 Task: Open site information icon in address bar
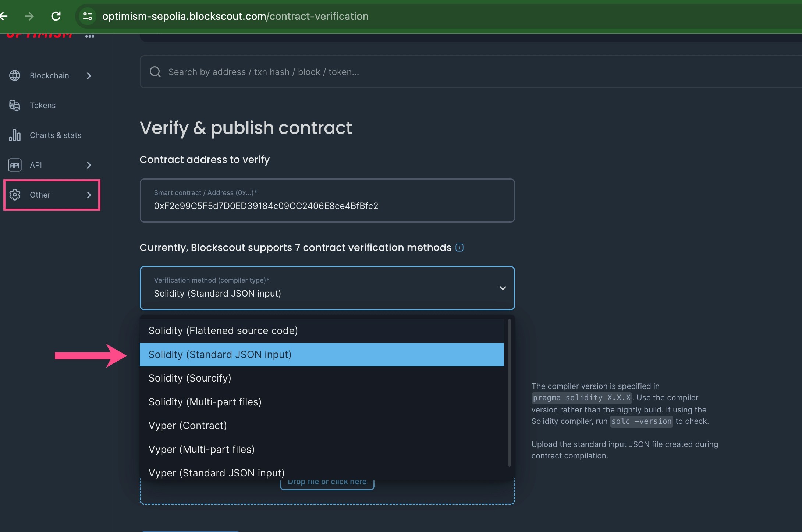point(88,16)
